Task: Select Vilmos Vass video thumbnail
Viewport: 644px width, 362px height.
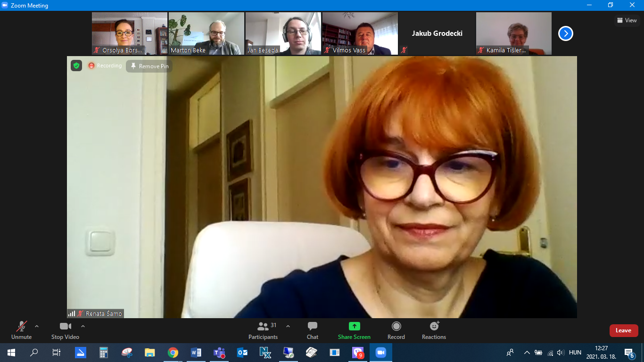Action: click(x=360, y=33)
